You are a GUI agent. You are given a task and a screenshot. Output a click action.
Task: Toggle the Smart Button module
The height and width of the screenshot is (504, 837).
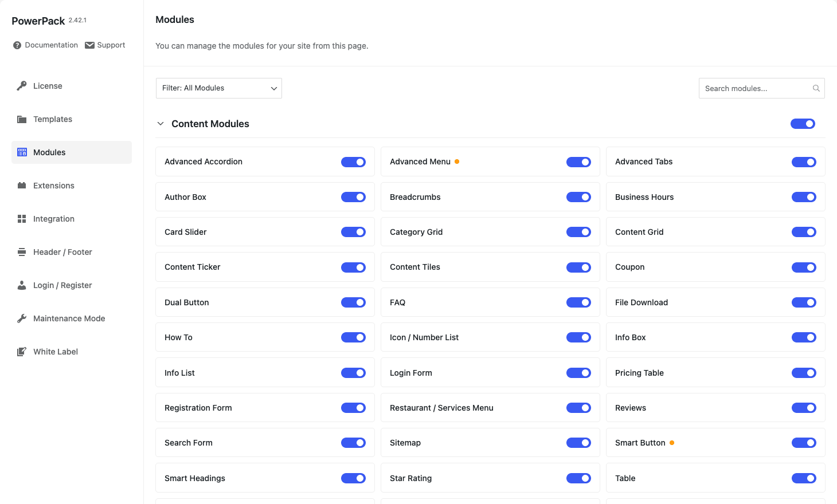[x=804, y=443]
